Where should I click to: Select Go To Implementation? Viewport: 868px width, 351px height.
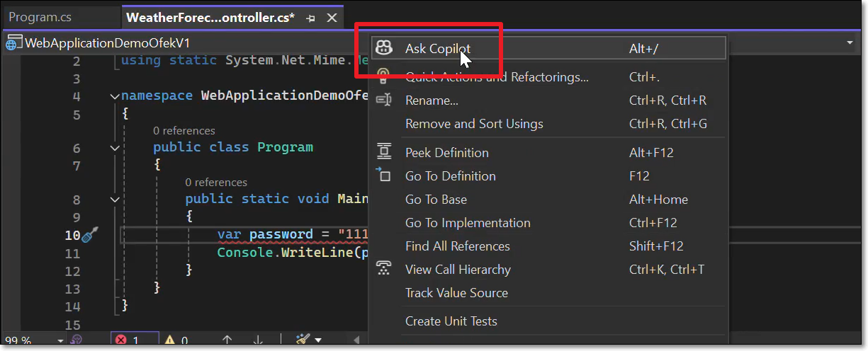click(549, 222)
